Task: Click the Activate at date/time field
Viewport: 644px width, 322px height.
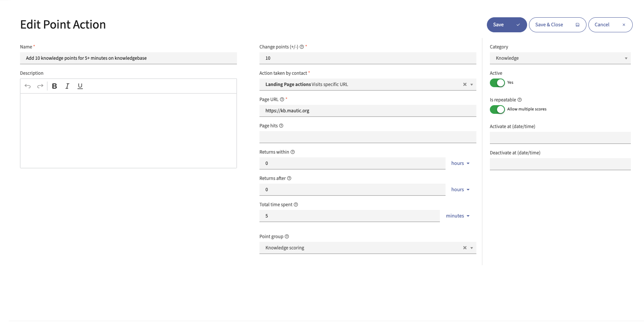Action: tap(560, 138)
